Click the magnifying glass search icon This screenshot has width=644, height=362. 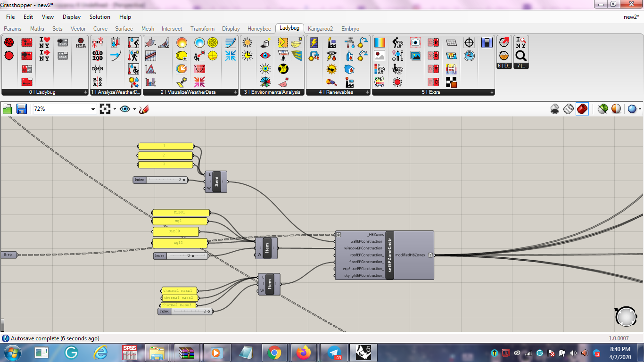(521, 56)
